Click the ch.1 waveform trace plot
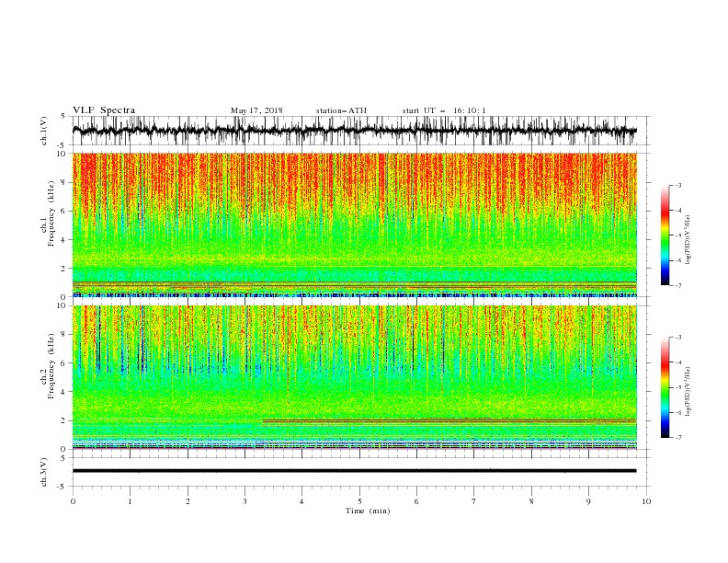This screenshot has width=728, height=563. (x=355, y=131)
